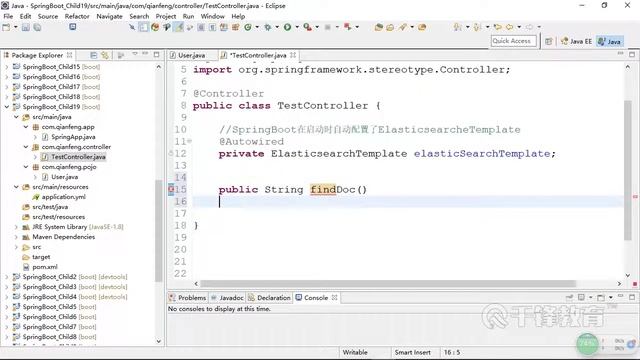Image resolution: width=640 pixels, height=360 pixels.
Task: Maximize the Package Explorer panel
Action: [x=157, y=54]
